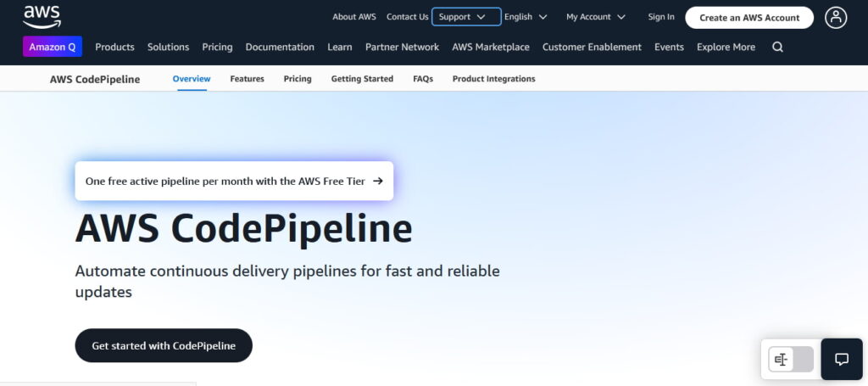Open the Pricing menu in main navigation

click(x=217, y=47)
